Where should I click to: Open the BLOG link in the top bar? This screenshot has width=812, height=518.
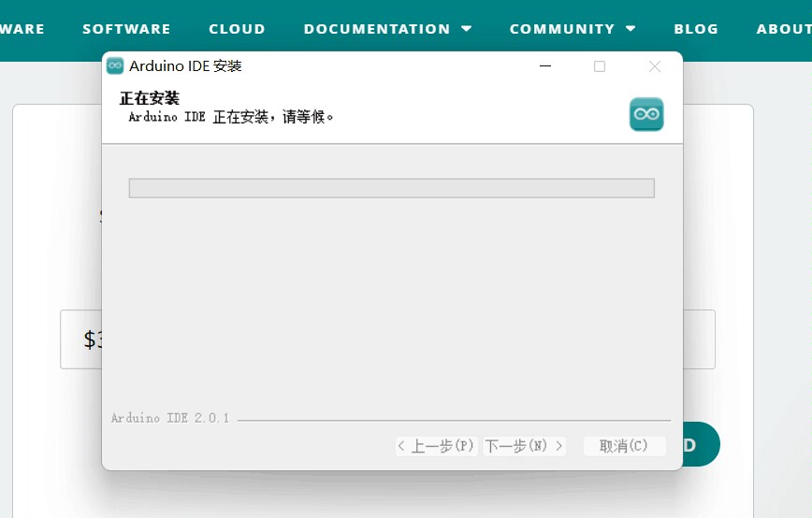click(x=696, y=29)
